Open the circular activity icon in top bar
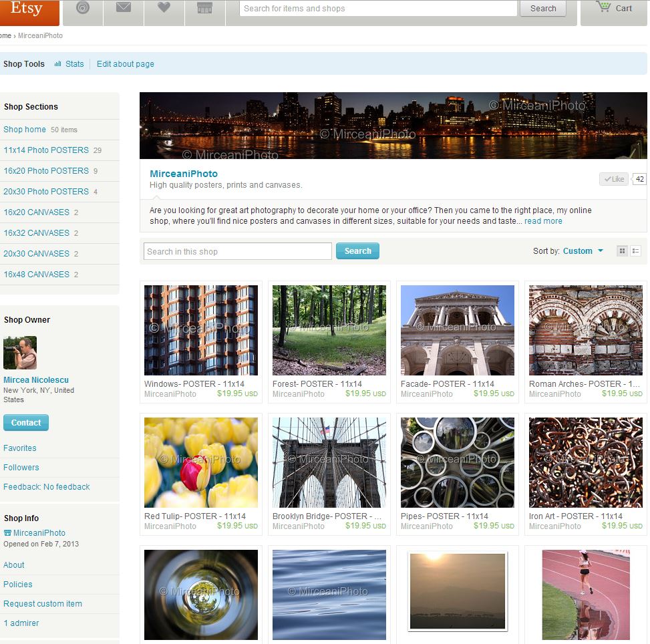 click(83, 8)
